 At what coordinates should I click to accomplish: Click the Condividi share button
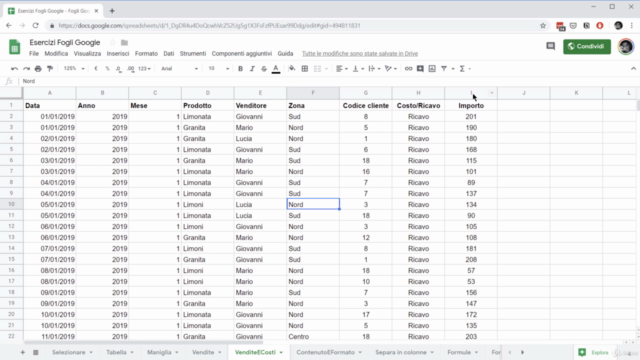coord(587,47)
